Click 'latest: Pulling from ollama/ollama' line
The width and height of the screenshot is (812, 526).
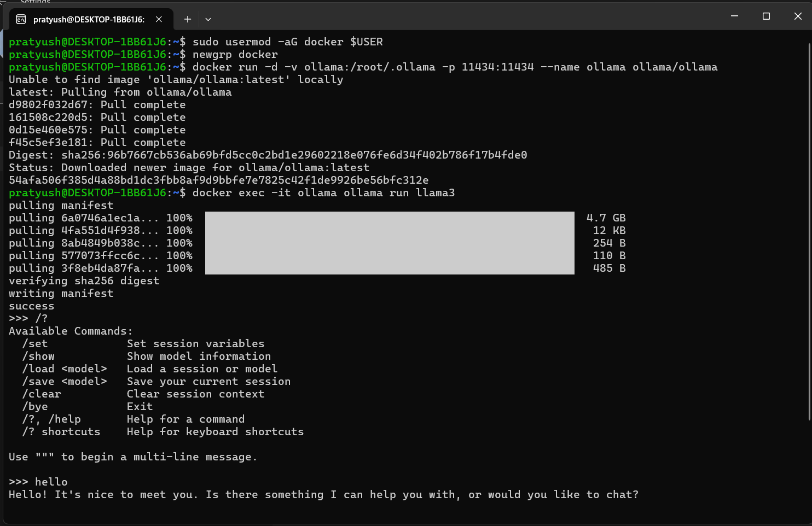[120, 92]
